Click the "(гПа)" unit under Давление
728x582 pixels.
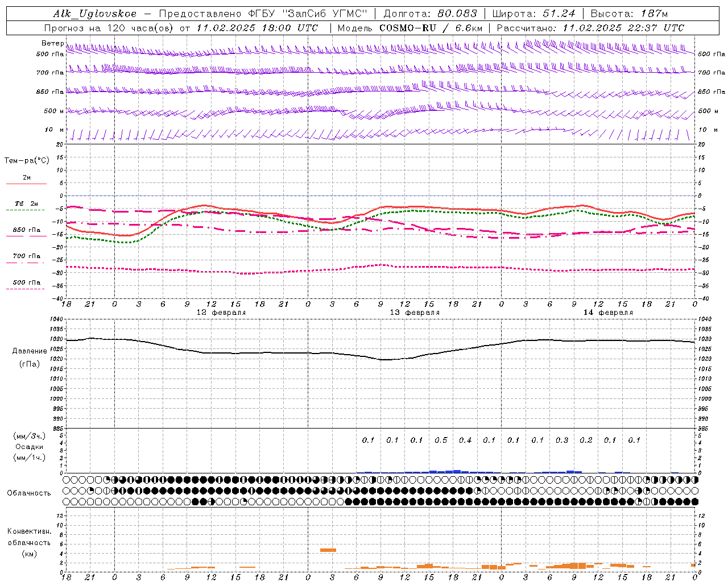30,364
